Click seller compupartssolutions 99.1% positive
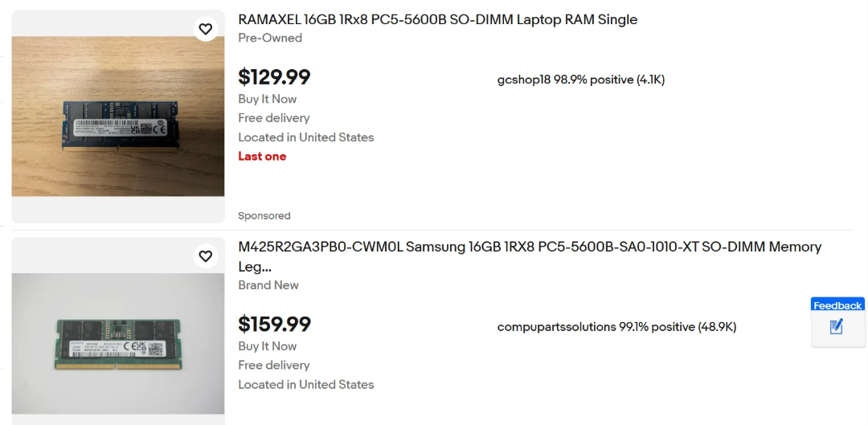Screen dimensions: 868x425 616,327
